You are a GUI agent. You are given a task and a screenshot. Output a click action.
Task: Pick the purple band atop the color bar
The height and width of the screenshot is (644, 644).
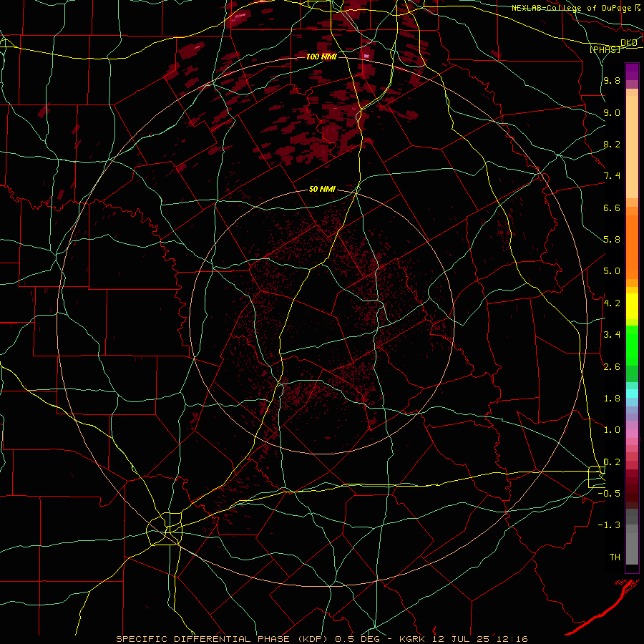click(x=632, y=72)
